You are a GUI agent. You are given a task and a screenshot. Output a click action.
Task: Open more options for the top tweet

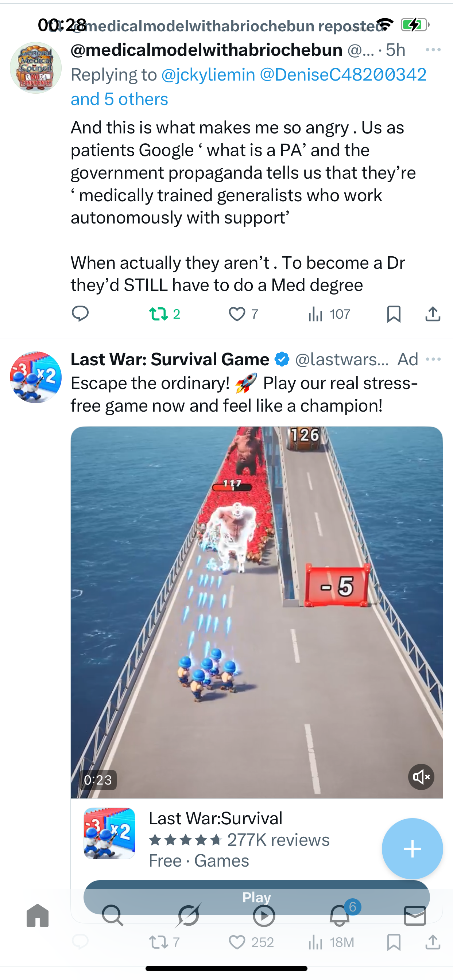(x=433, y=50)
